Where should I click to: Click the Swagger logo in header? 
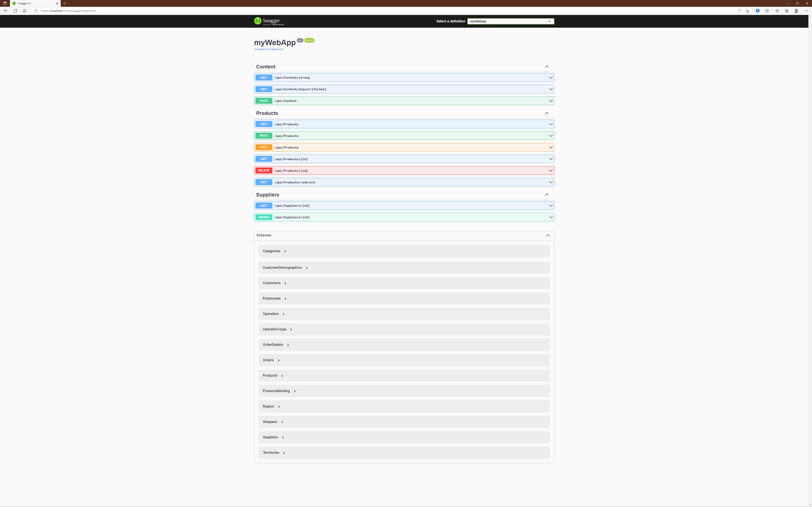tap(269, 21)
